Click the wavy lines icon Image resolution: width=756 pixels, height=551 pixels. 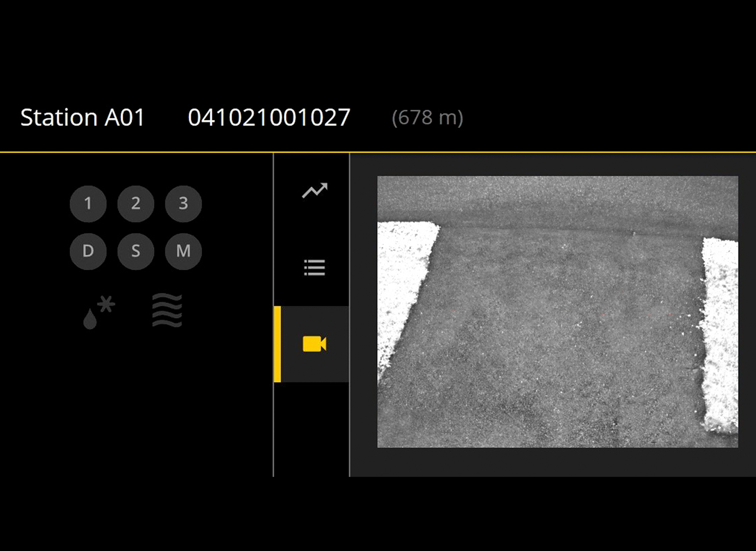167,310
